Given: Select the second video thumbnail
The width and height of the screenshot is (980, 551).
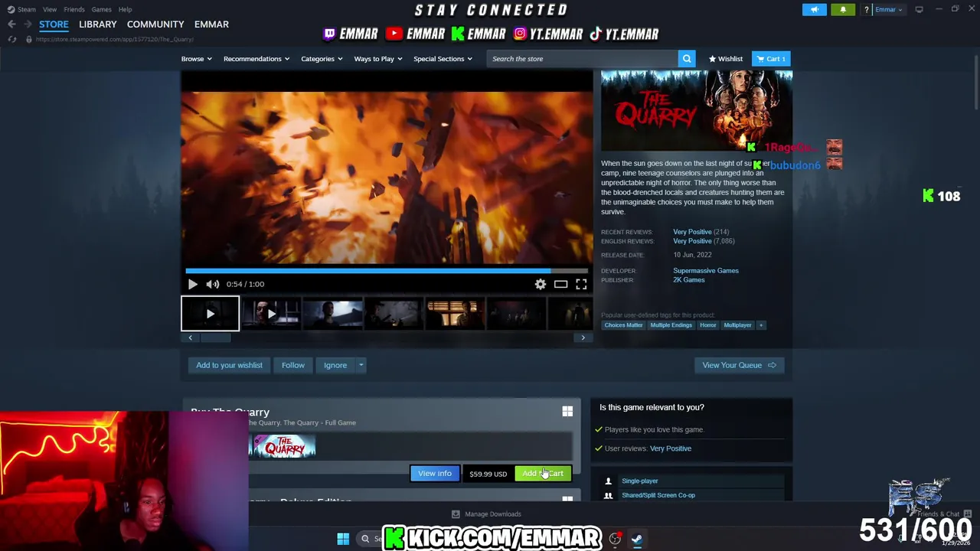Looking at the screenshot, I should click(x=271, y=314).
